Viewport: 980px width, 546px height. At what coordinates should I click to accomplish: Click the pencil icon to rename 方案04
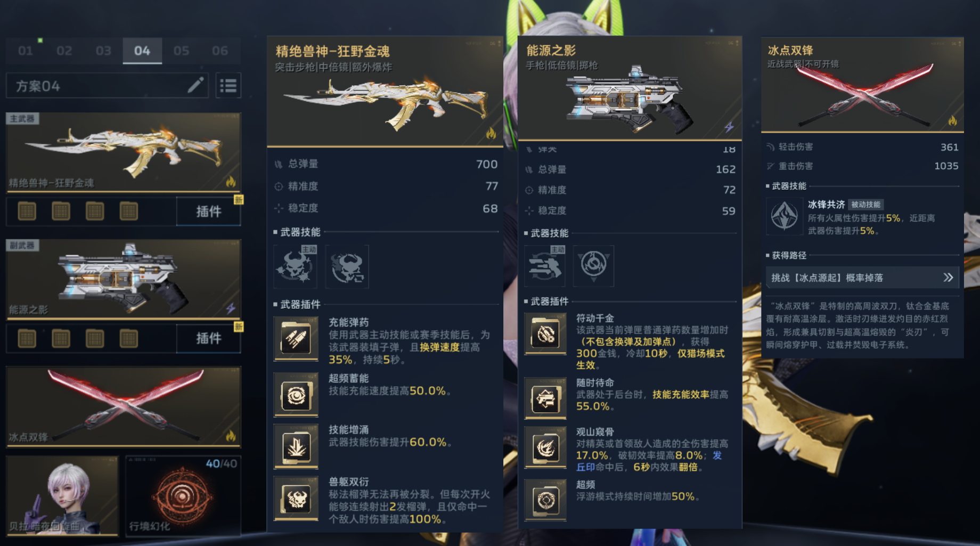(195, 85)
